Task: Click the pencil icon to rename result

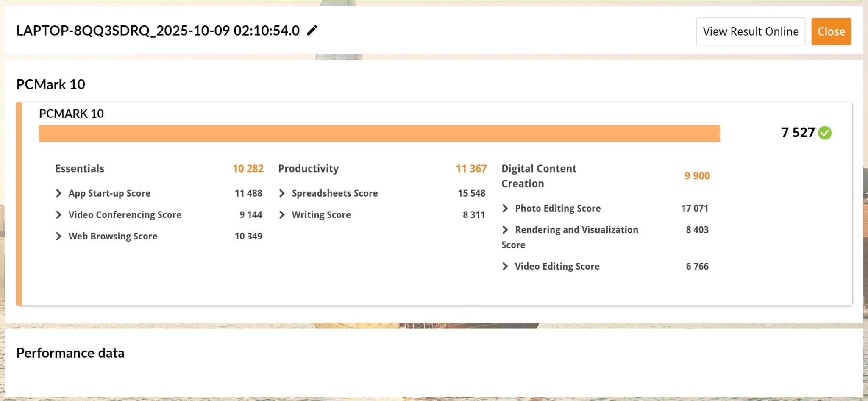Action: 312,31
